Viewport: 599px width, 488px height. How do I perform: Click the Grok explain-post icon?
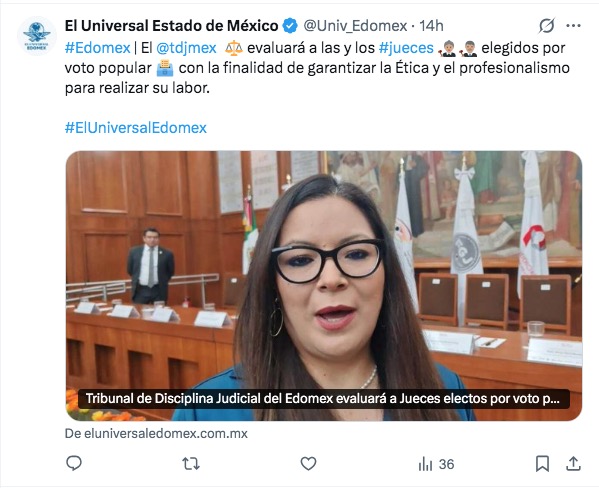click(x=547, y=26)
